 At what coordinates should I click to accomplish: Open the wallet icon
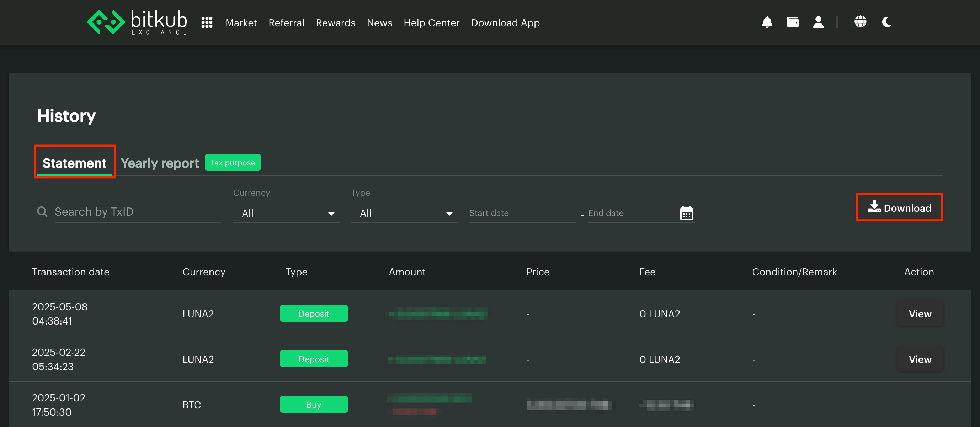(793, 22)
